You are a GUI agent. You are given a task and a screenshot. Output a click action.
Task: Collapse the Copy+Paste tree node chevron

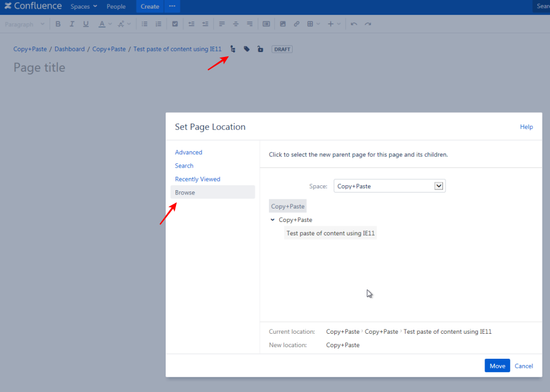coord(273,220)
